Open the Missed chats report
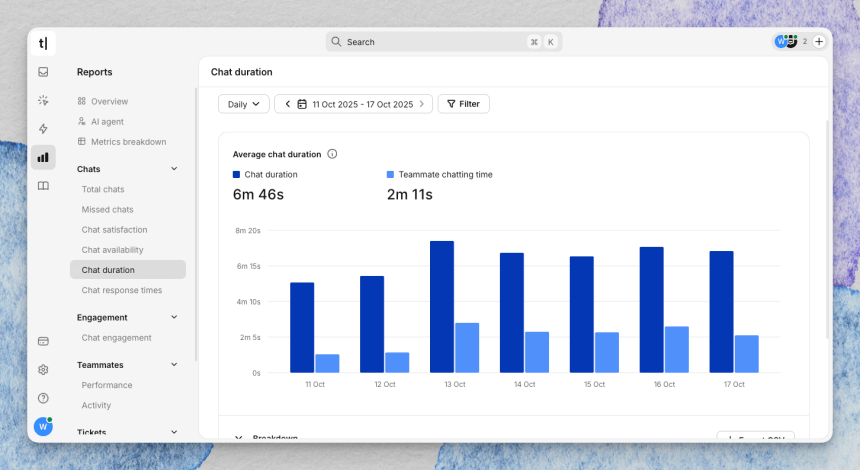Viewport: 860px width, 470px height. (108, 209)
